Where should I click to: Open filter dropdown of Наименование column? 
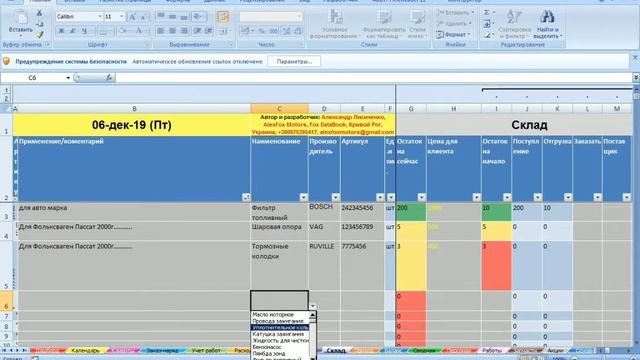point(303,198)
